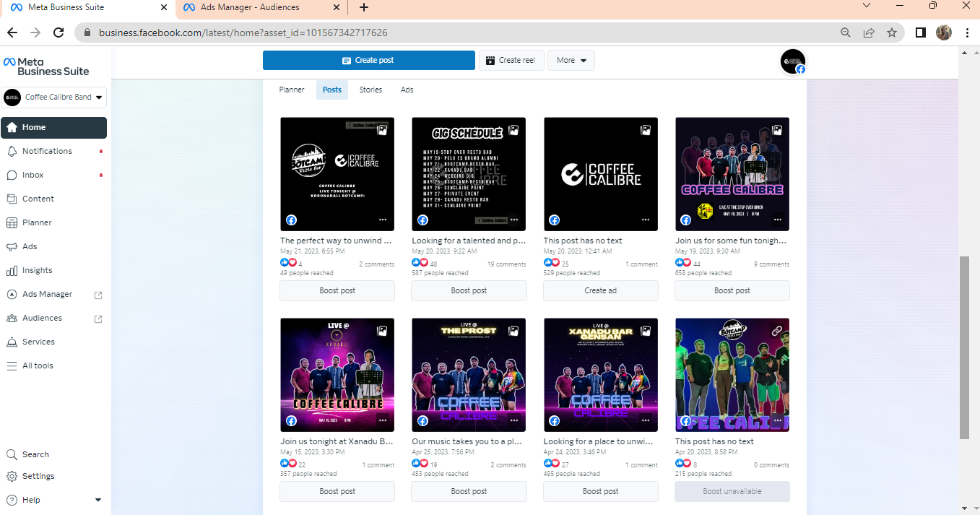Click the browser share icon
This screenshot has width=980, height=515.
point(869,33)
